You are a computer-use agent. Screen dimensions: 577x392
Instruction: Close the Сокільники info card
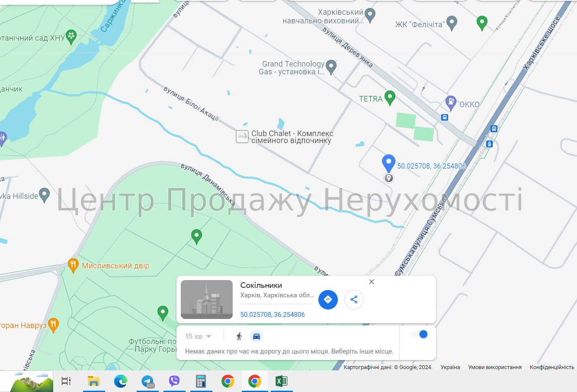point(372,282)
